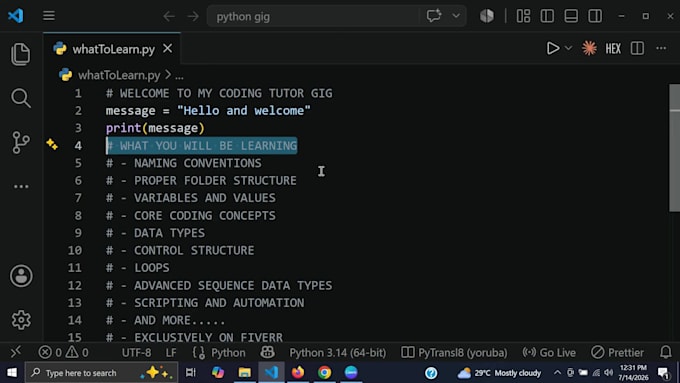Click the message assignment on line 2
This screenshot has height=383, width=680.
208,111
